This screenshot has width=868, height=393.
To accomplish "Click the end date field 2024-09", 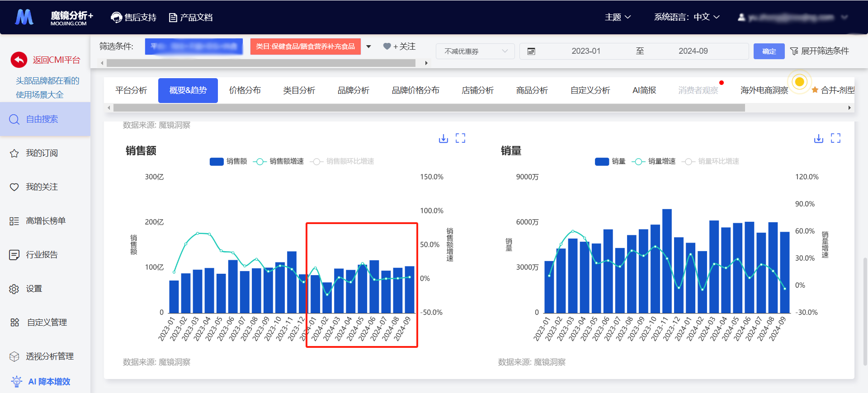I will click(693, 51).
